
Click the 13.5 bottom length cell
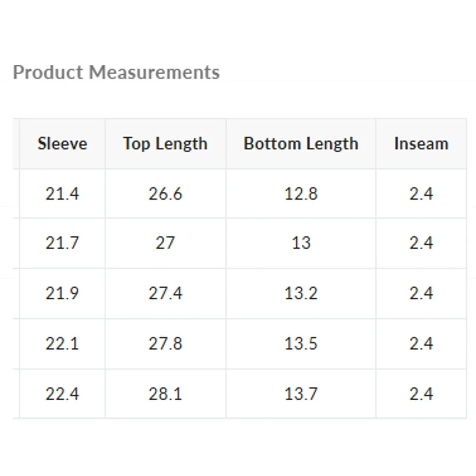(301, 344)
